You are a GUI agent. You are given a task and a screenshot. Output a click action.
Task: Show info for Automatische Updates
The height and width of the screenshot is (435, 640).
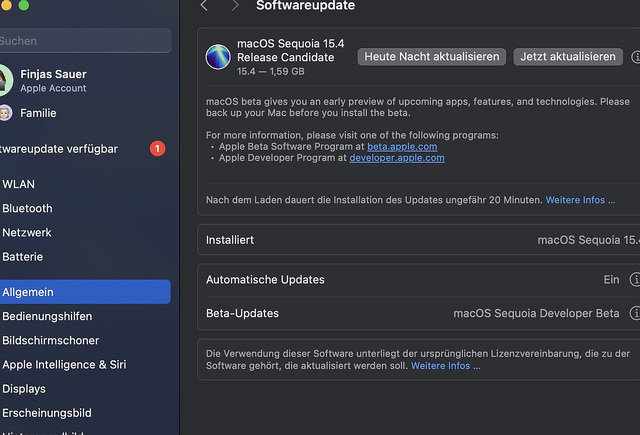coord(635,280)
